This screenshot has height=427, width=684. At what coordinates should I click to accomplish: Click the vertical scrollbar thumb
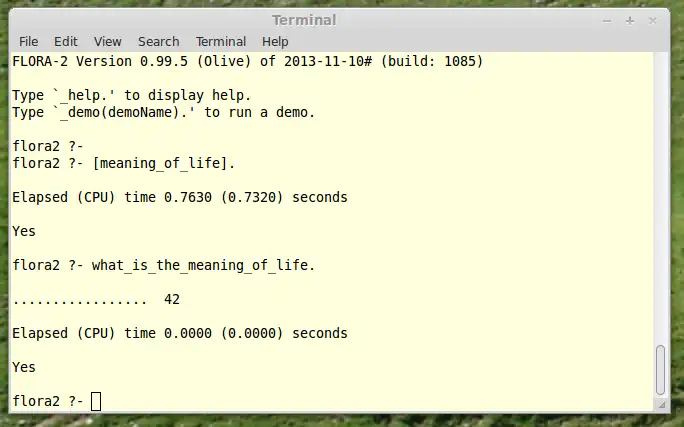coord(659,369)
